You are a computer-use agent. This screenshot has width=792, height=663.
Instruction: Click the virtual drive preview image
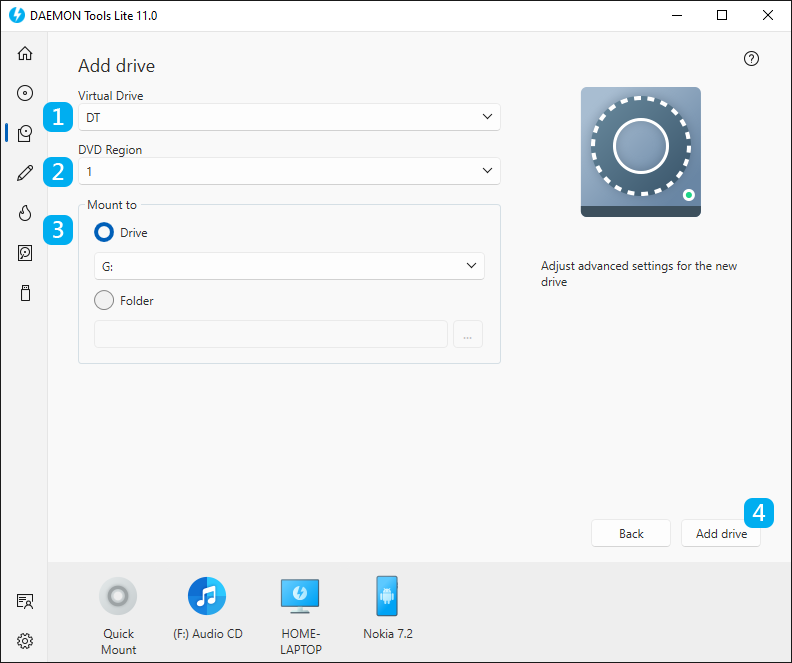pos(640,152)
